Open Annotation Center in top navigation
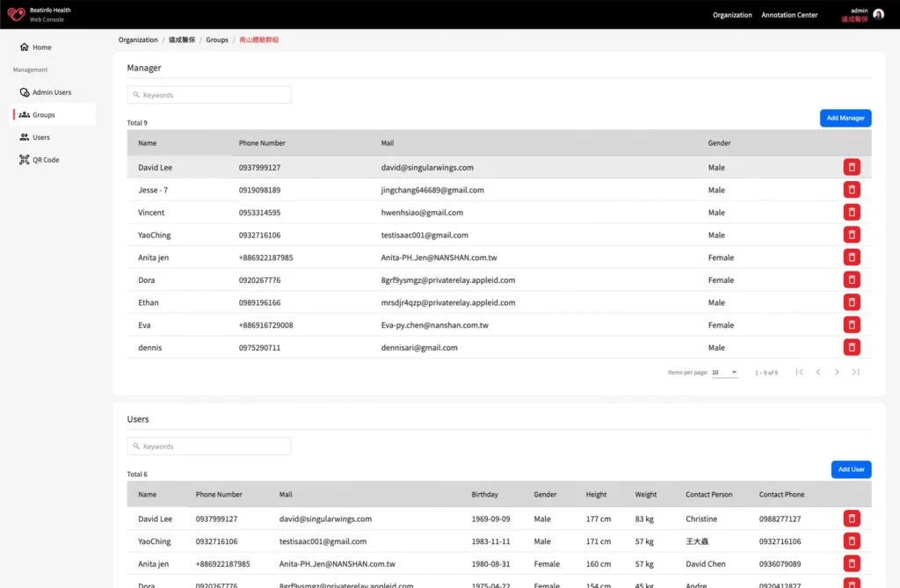Image resolution: width=900 pixels, height=588 pixels. pyautogui.click(x=789, y=15)
